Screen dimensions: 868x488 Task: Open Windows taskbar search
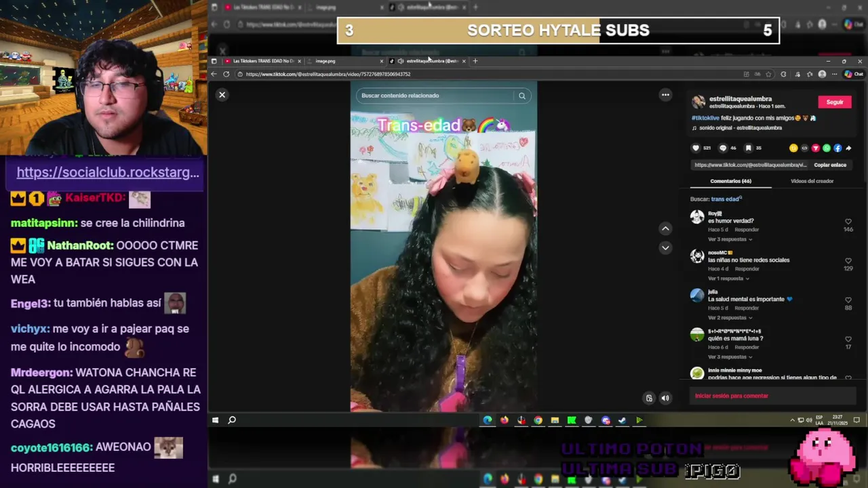coord(232,420)
